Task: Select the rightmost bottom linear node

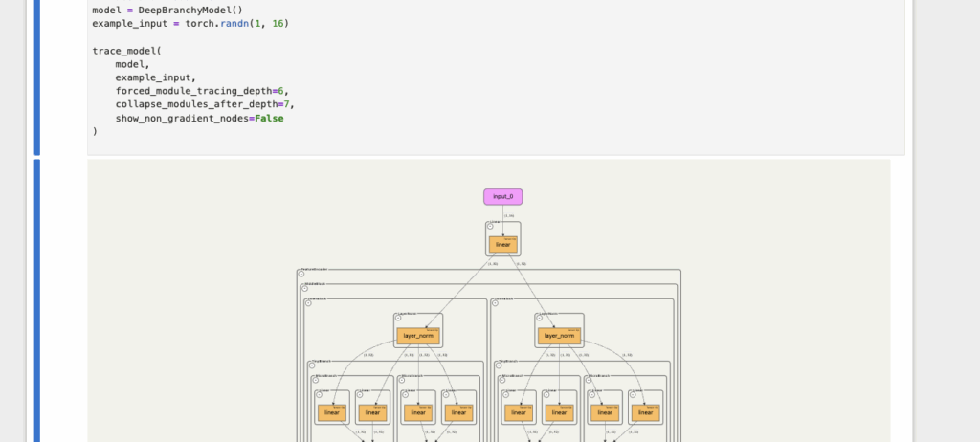Action: pyautogui.click(x=645, y=413)
